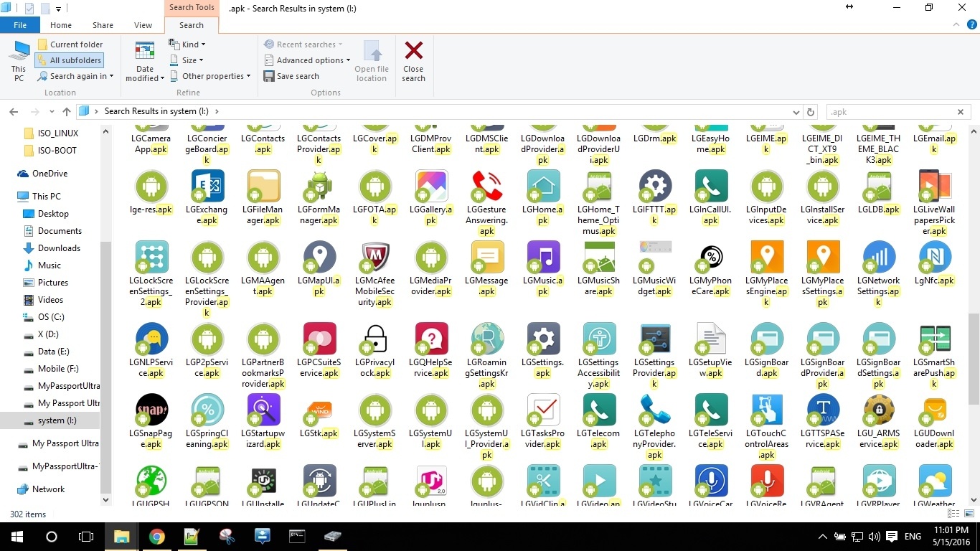Select the LGInCallUI.apk phone icon
This screenshot has width=980, height=551.
tap(711, 187)
